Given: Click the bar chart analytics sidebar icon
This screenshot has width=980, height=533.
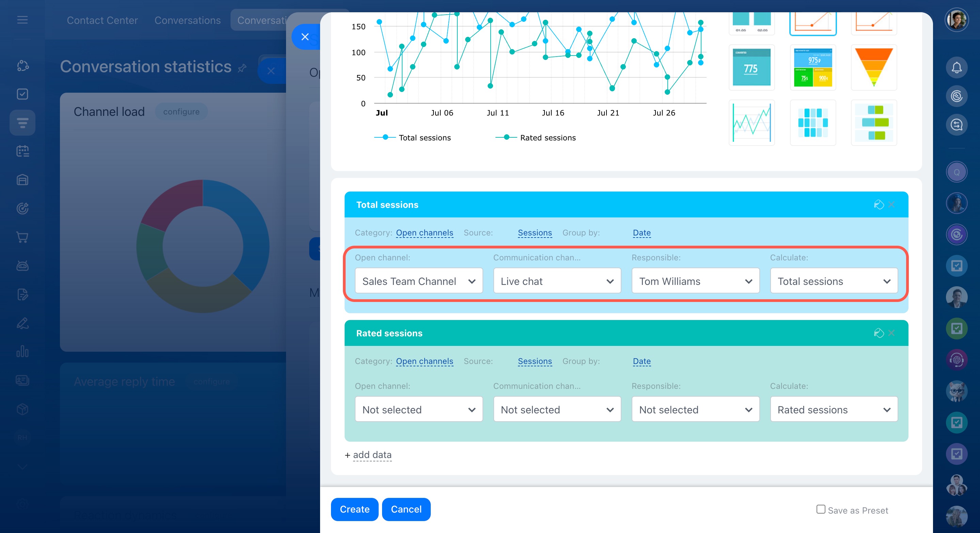Looking at the screenshot, I should pos(22,351).
